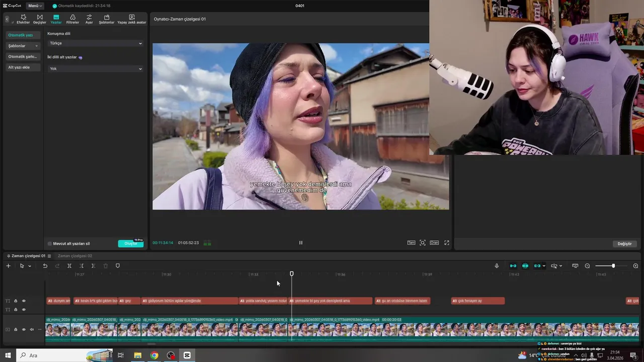
Task: Open the Ayar adjustment tab
Action: point(89,19)
